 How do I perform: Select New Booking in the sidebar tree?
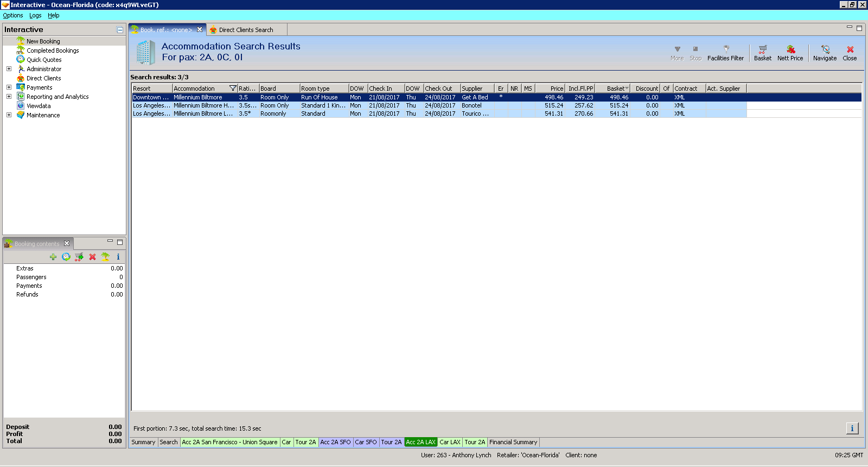[43, 41]
